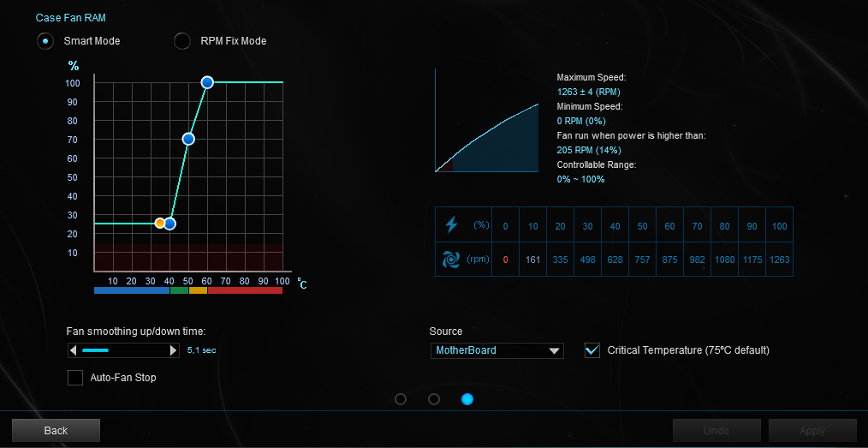Select the 70% curve point at 50°C
868x448 pixels.
(188, 139)
